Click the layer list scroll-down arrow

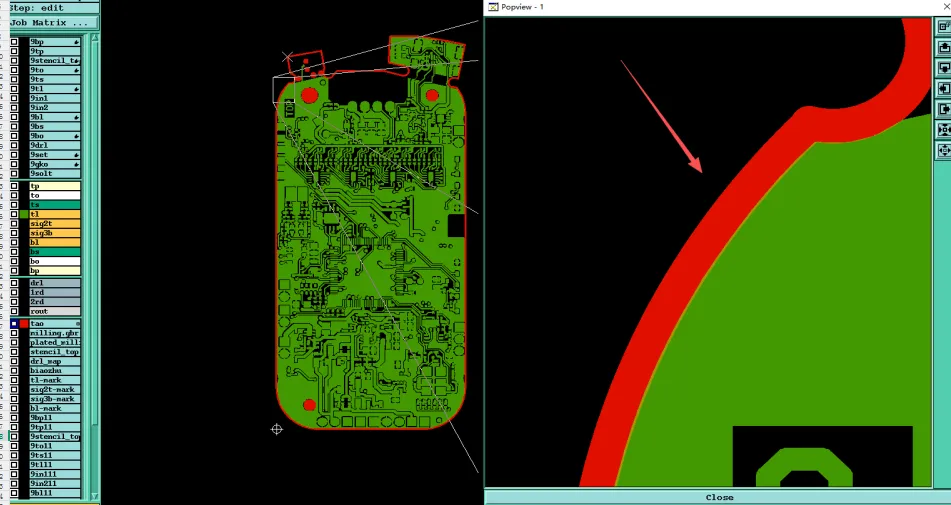point(95,497)
